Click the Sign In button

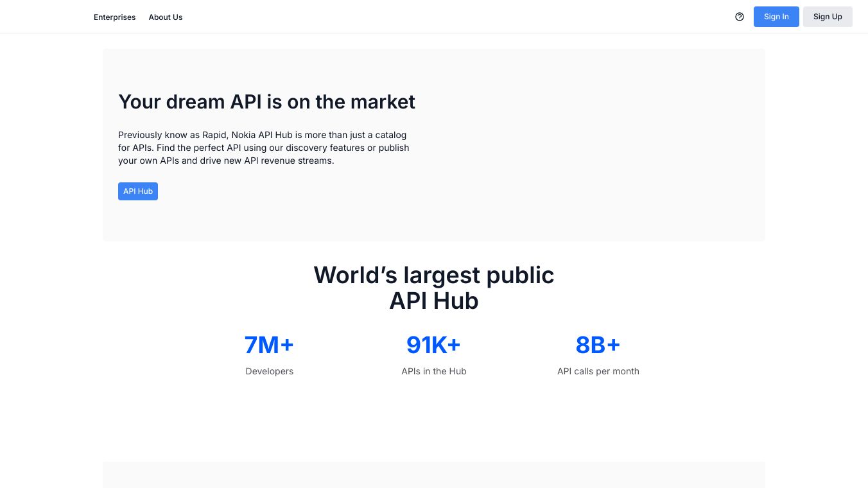pos(776,17)
